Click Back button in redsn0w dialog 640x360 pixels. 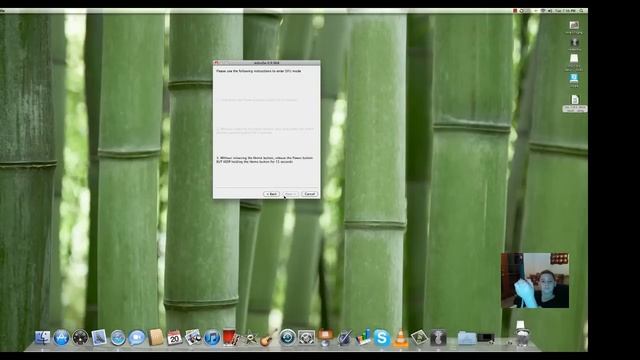(x=271, y=194)
